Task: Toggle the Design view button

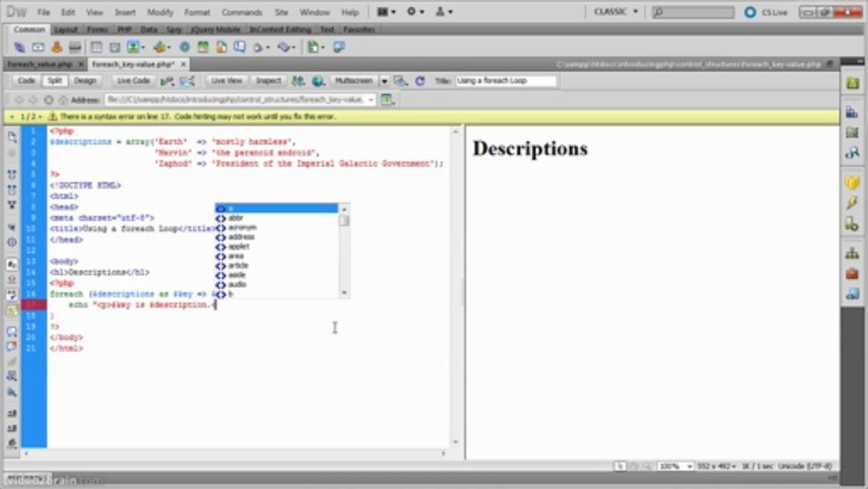Action: 85,81
